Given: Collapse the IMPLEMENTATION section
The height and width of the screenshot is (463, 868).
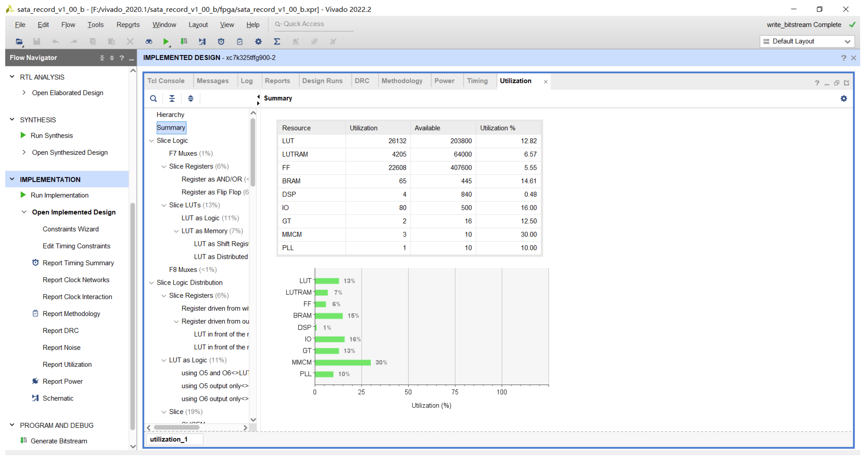Looking at the screenshot, I should 12,179.
